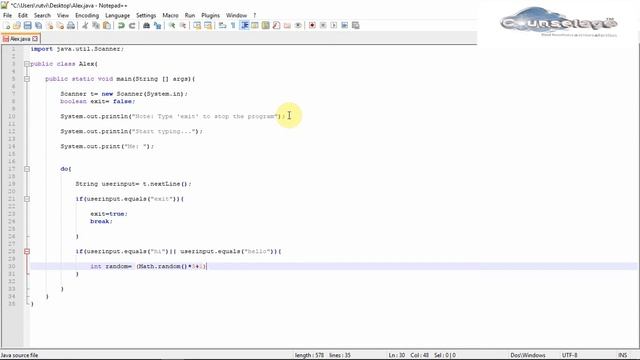
Task: Click the 'boolean exit= false;' code line
Action: coord(98,102)
